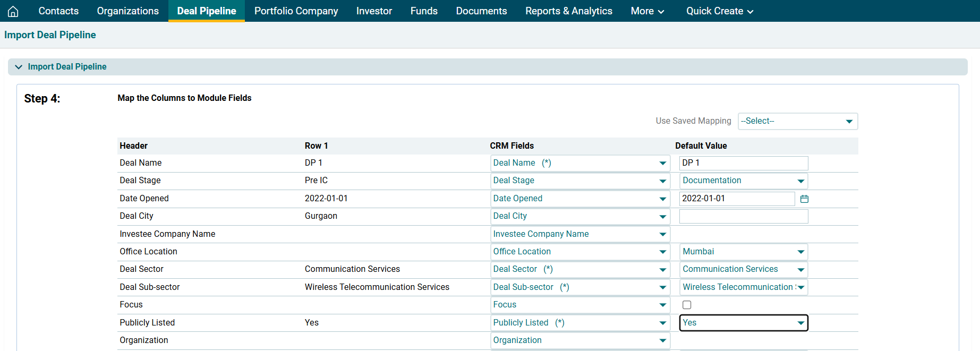980x351 pixels.
Task: Click the Home icon in navigation bar
Action: point(13,11)
